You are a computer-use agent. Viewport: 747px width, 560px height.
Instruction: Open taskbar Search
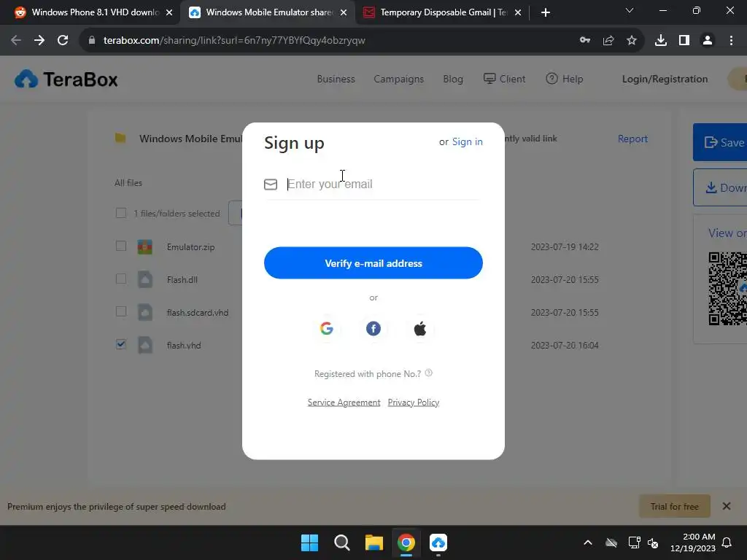341,542
